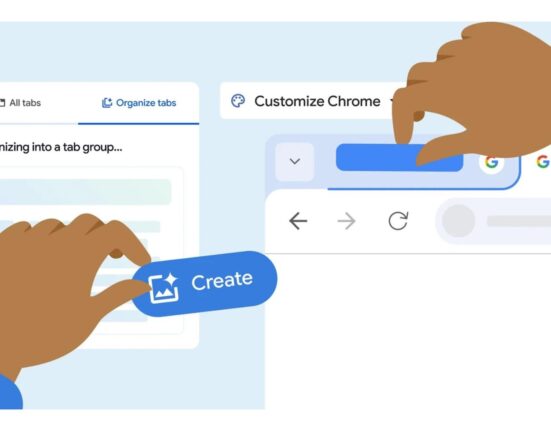Click the Customize Chrome palette icon

(x=238, y=101)
